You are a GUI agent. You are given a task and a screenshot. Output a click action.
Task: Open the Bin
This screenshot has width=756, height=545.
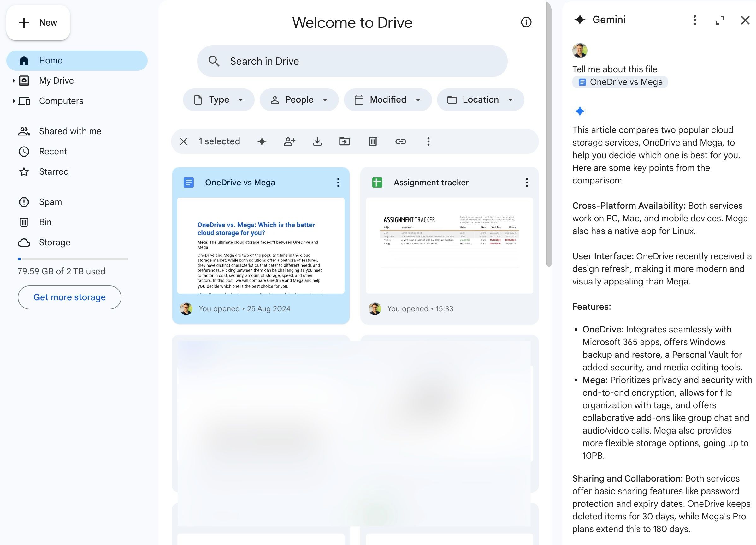click(x=45, y=222)
